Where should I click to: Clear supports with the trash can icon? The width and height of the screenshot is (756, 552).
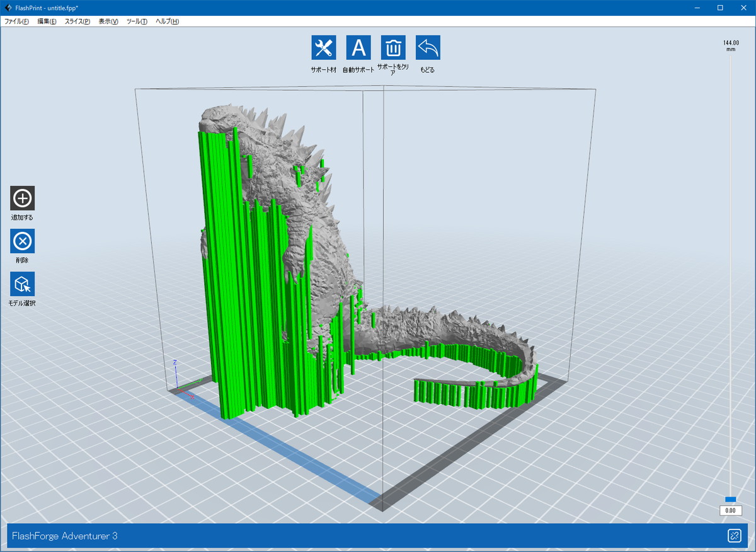coord(393,48)
